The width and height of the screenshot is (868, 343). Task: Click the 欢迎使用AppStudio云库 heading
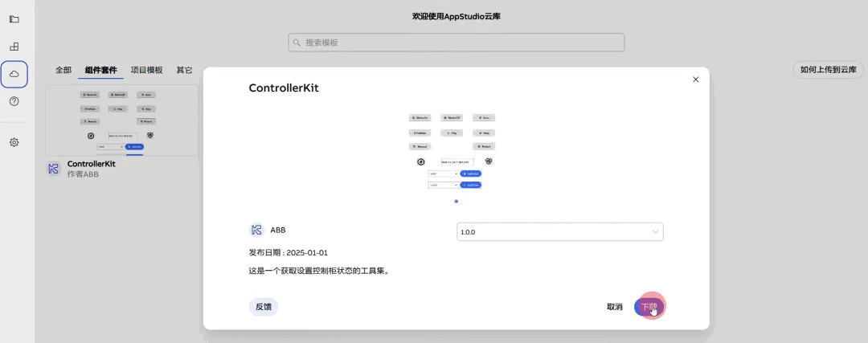pyautogui.click(x=457, y=16)
